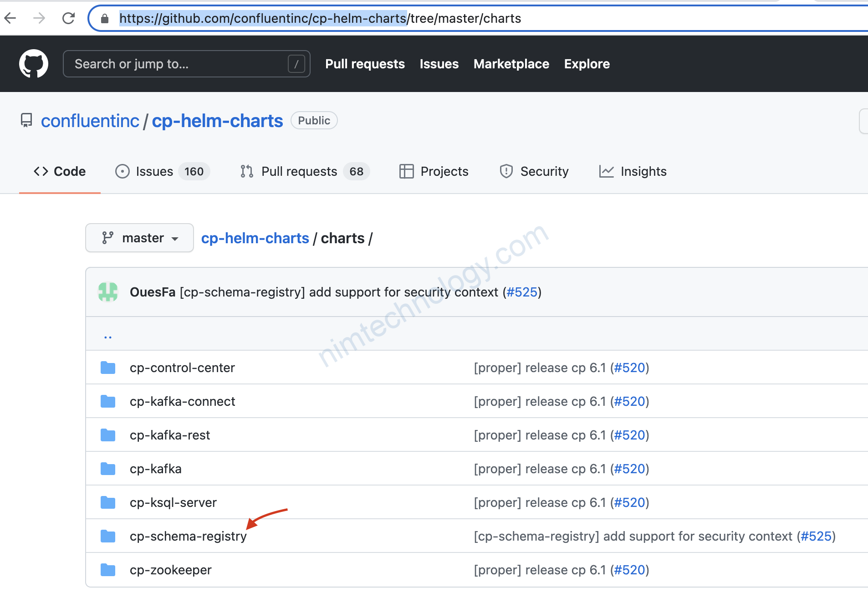Reload the page with refresh icon
The image size is (868, 593).
pyautogui.click(x=68, y=18)
